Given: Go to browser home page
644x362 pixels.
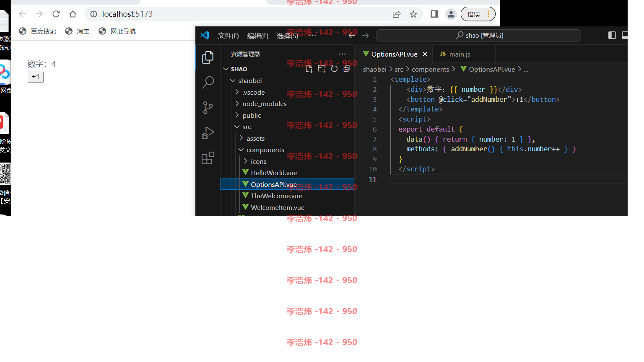Looking at the screenshot, I should point(73,14).
